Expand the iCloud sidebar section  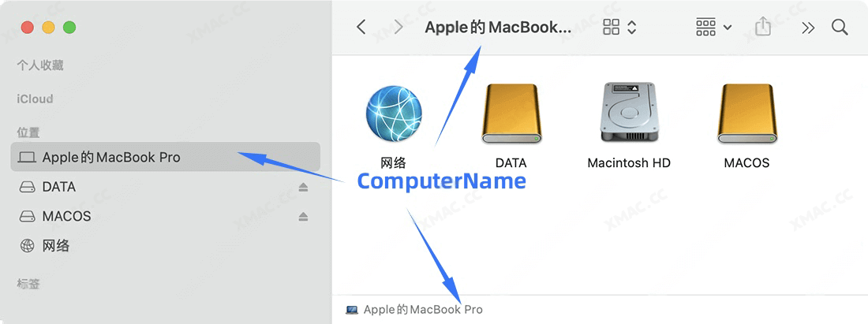point(35,99)
